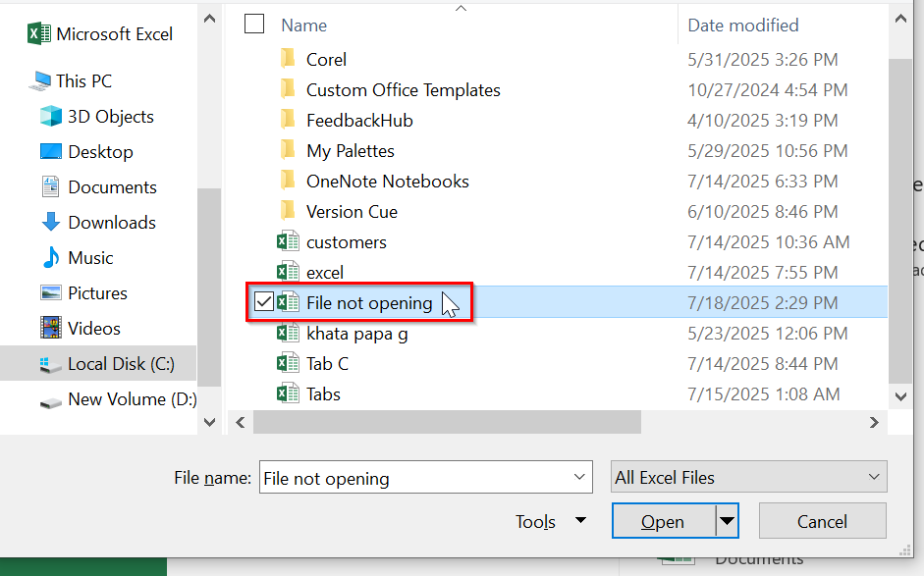Click the Pictures icon in sidebar
Viewport: 924px width, 576px height.
[51, 292]
